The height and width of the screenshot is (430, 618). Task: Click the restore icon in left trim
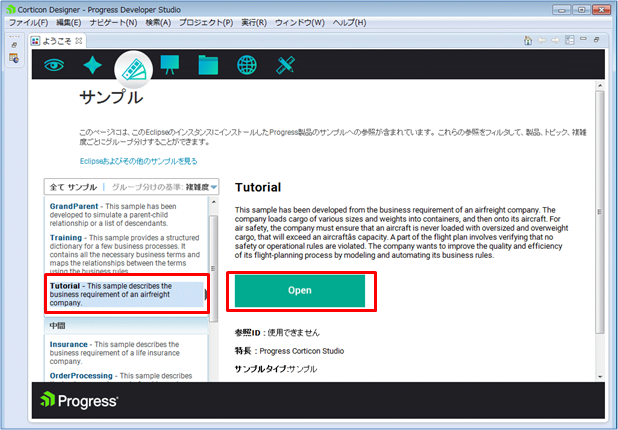click(x=14, y=46)
